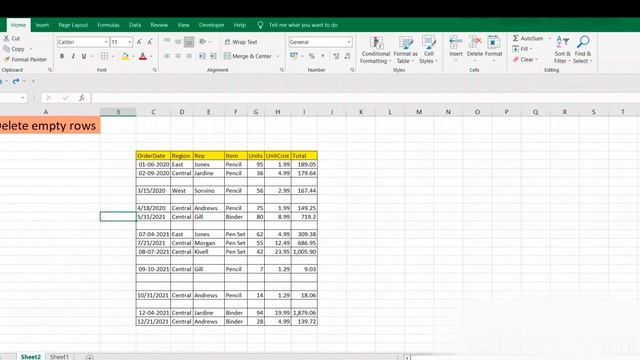Click Merge & Center
This screenshot has width=640, height=360.
[248, 56]
